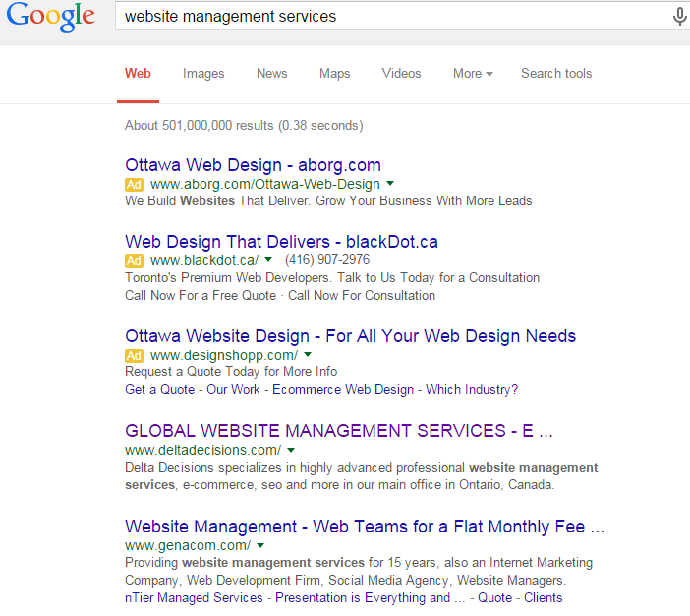The width and height of the screenshot is (690, 616).
Task: Activate voice search microphone icon
Action: [679, 17]
